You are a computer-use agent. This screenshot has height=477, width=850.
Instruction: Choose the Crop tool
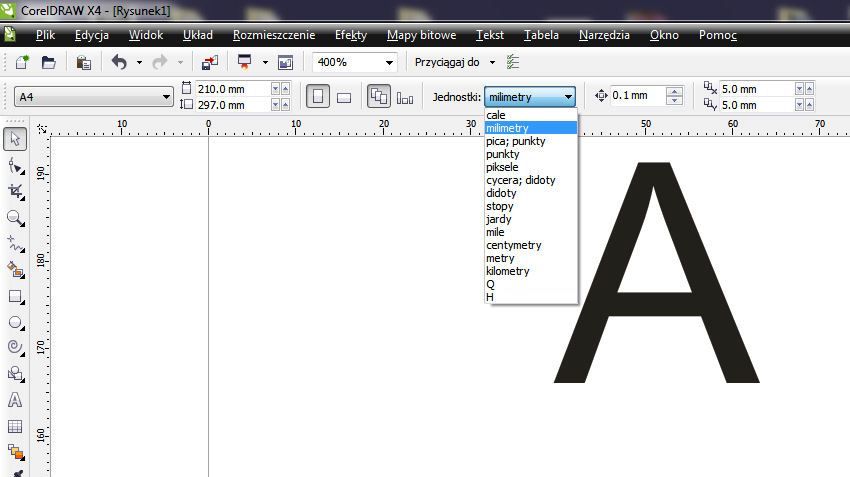coord(15,191)
